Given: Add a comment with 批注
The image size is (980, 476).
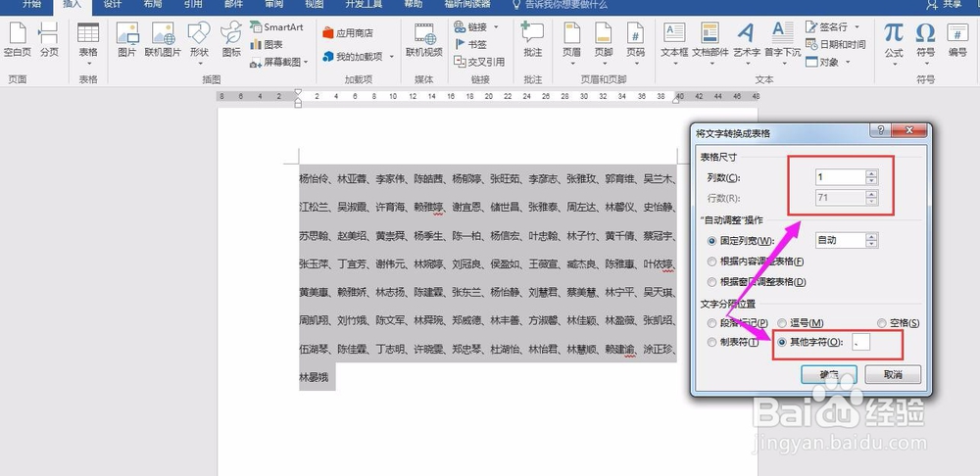Looking at the screenshot, I should pyautogui.click(x=532, y=40).
